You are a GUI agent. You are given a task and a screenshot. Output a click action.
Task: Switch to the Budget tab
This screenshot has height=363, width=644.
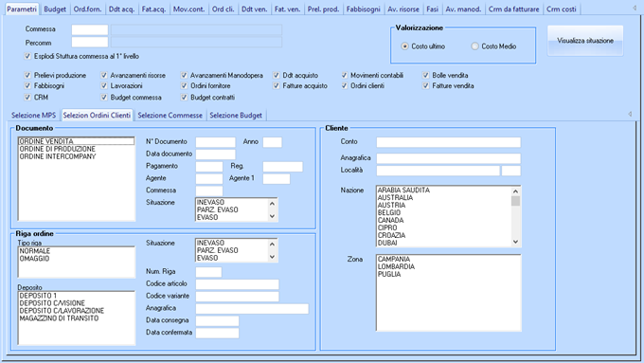[55, 9]
